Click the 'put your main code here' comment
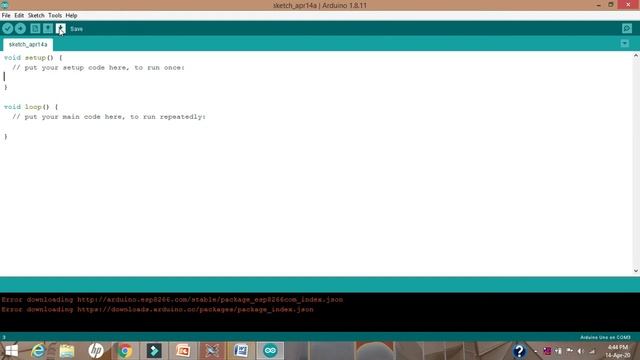Viewport: 640px width, 360px height. 109,117
